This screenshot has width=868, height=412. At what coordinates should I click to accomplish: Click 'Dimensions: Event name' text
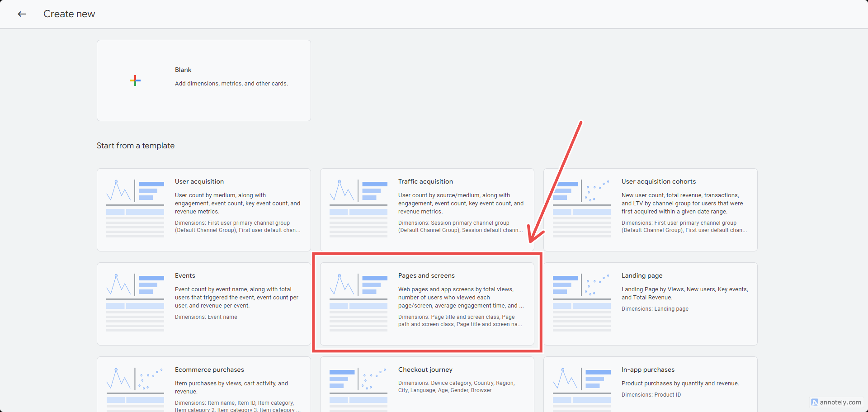pyautogui.click(x=206, y=317)
